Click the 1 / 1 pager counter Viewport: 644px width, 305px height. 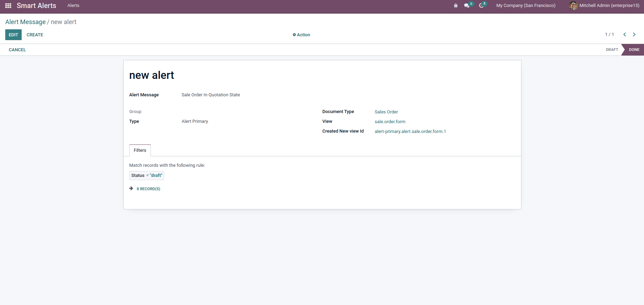pos(609,35)
